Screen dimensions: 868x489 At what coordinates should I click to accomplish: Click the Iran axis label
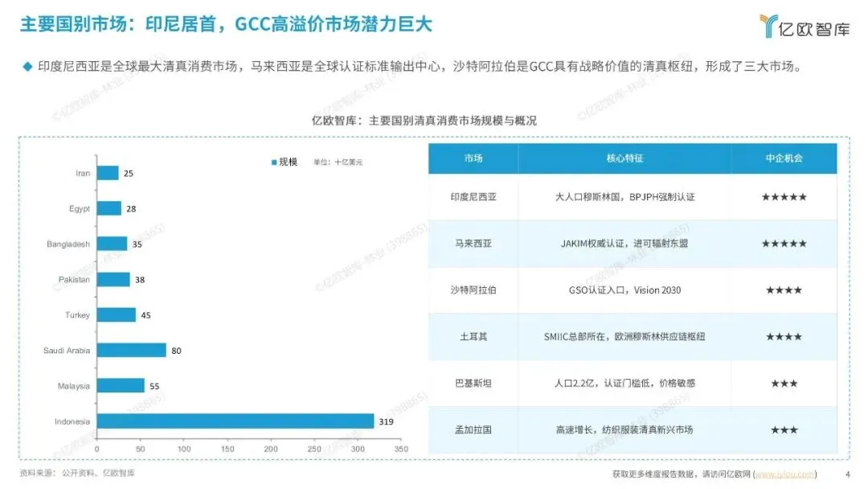coord(83,174)
